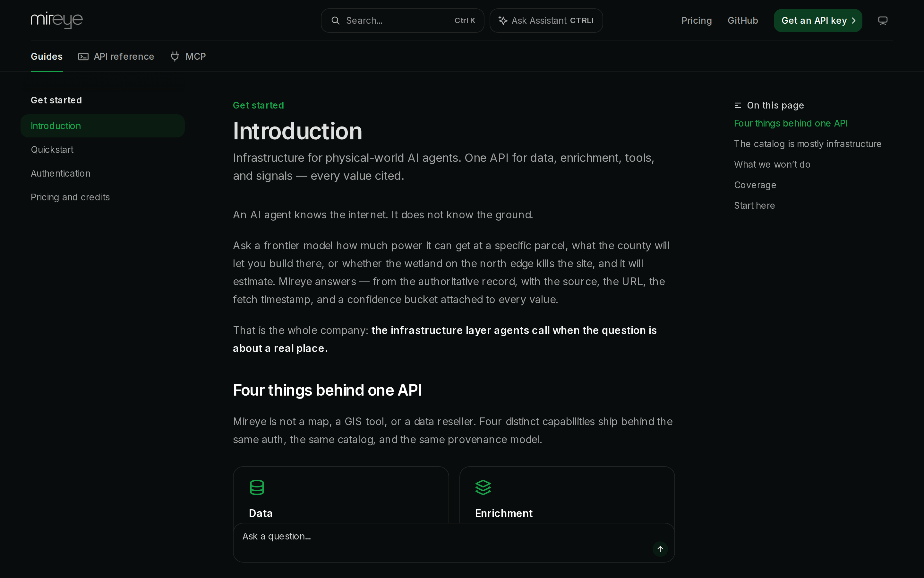The image size is (924, 578).
Task: Open the Data card
Action: (x=341, y=495)
